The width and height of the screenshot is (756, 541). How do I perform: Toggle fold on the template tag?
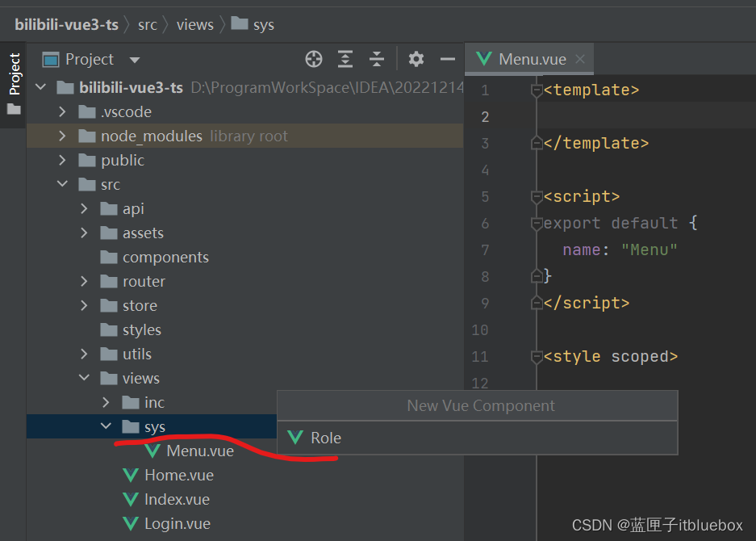pyautogui.click(x=537, y=90)
